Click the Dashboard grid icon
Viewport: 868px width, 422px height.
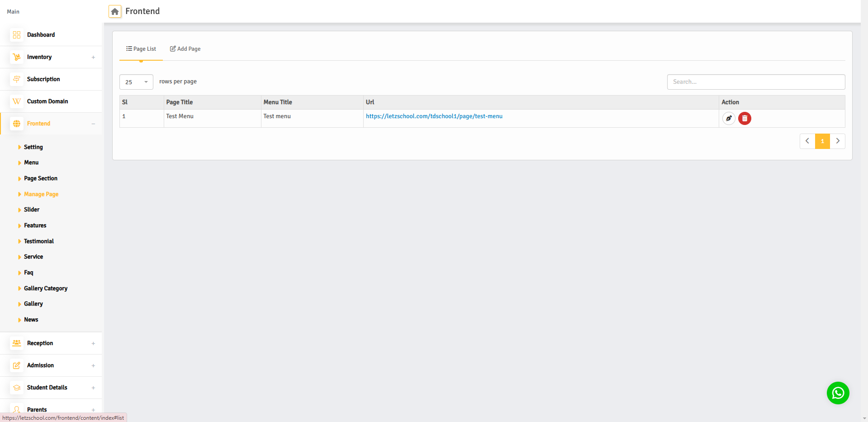tap(17, 35)
